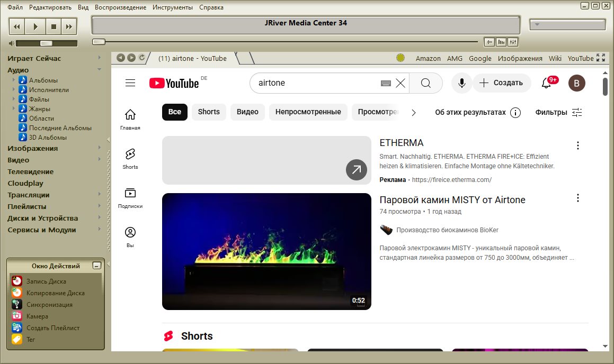
Task: Open the Инструменты menu
Action: (172, 7)
